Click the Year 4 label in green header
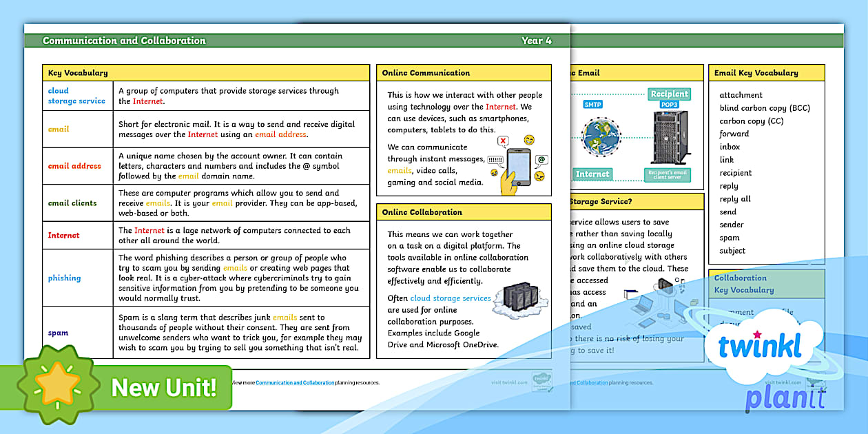Image resolution: width=868 pixels, height=434 pixels. 539,41
